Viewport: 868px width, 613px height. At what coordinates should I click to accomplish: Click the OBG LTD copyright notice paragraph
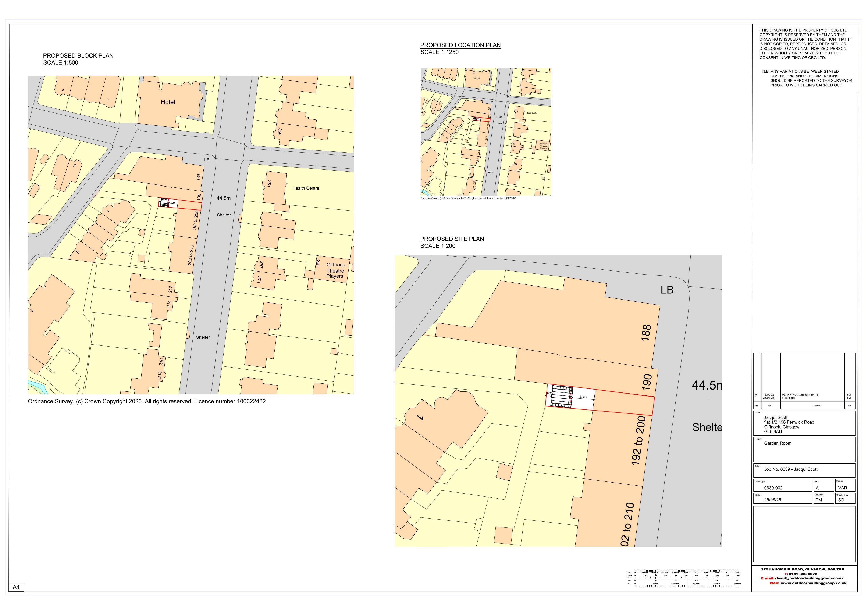pyautogui.click(x=805, y=44)
